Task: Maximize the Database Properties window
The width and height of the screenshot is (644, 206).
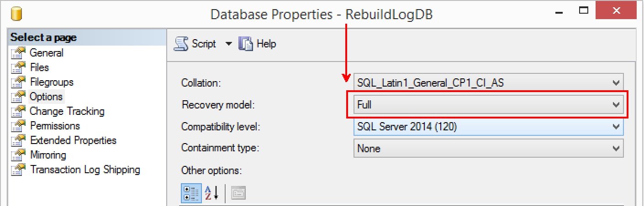Action: click(x=584, y=10)
